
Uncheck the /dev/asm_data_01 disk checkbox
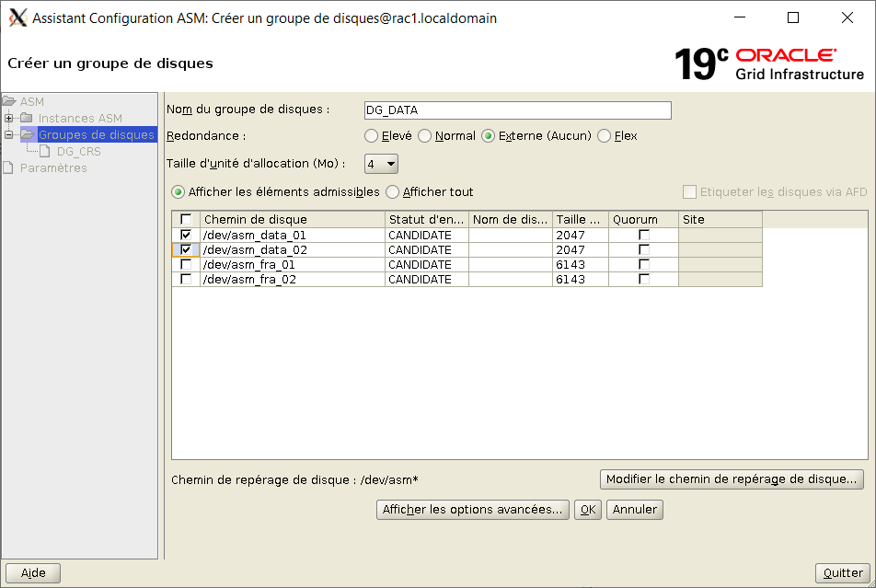point(186,235)
